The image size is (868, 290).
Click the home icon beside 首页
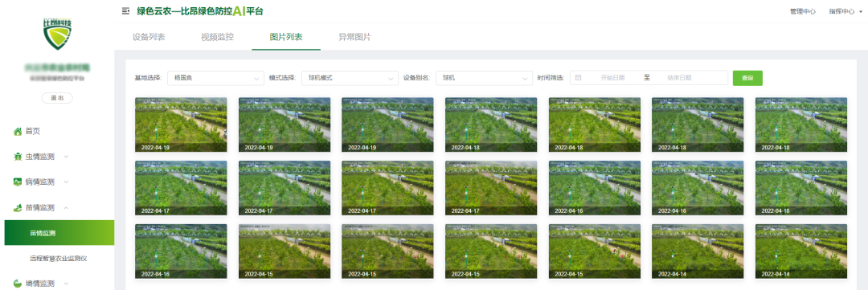click(17, 131)
